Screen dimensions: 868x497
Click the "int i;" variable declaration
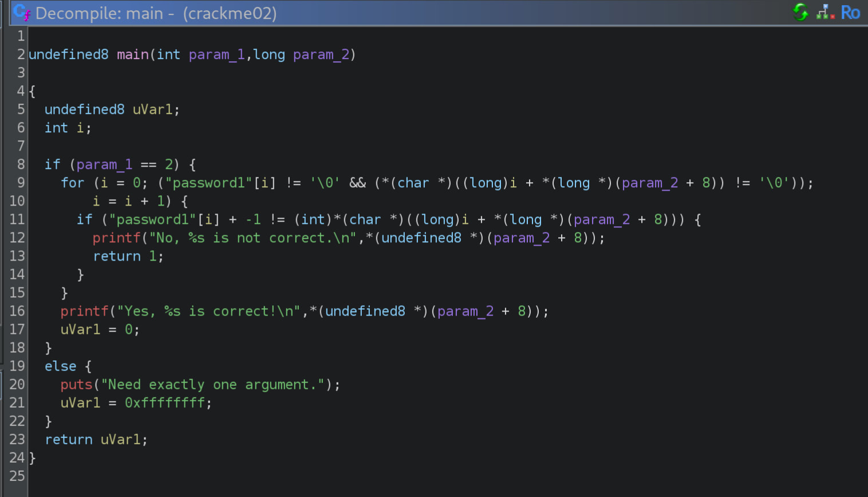[68, 128]
